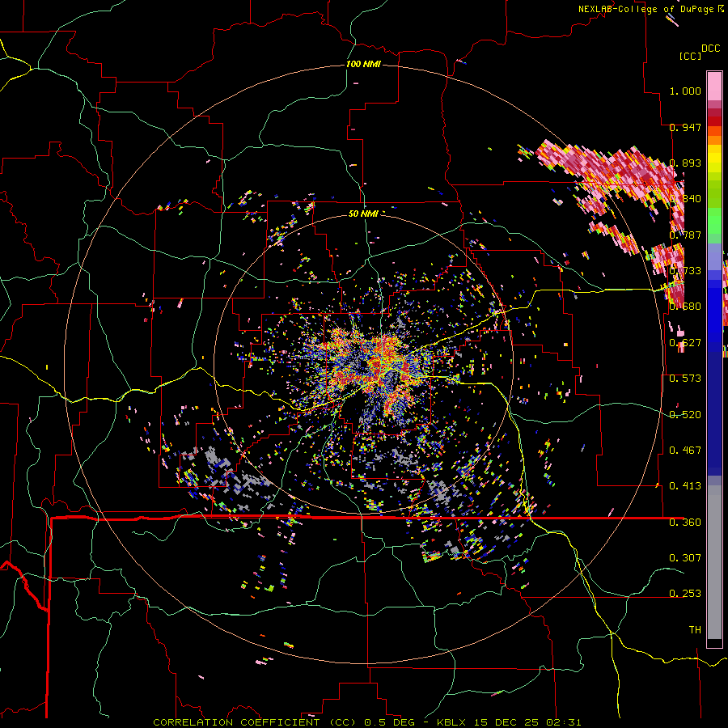Pick the dark navy blue color bar segment

(714, 408)
